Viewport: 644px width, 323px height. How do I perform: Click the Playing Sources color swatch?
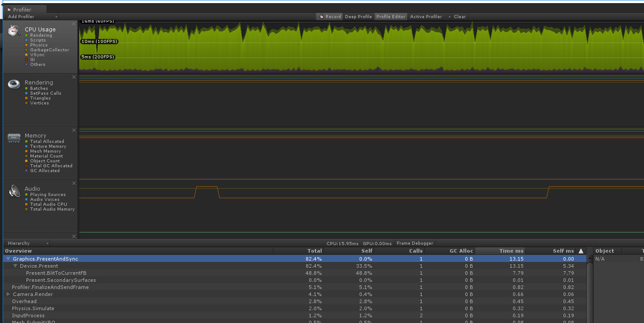click(x=27, y=195)
